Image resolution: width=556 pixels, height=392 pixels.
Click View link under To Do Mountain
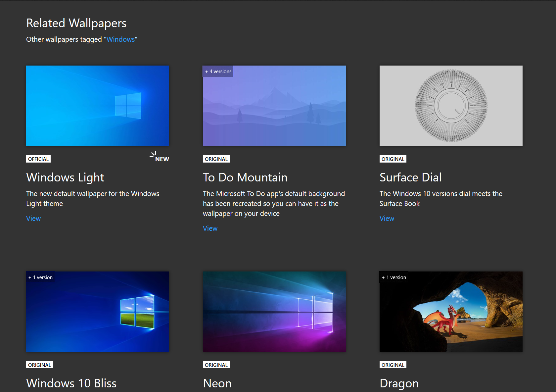click(x=210, y=228)
